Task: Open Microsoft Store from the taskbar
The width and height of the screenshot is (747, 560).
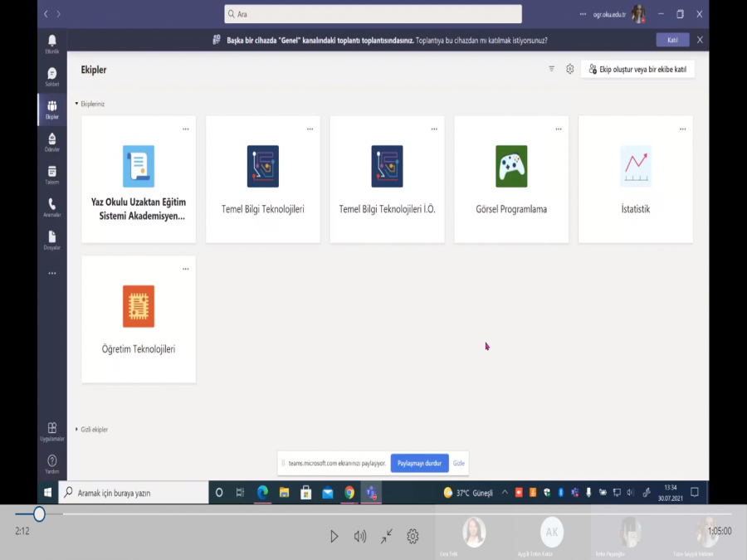Action: tap(305, 493)
